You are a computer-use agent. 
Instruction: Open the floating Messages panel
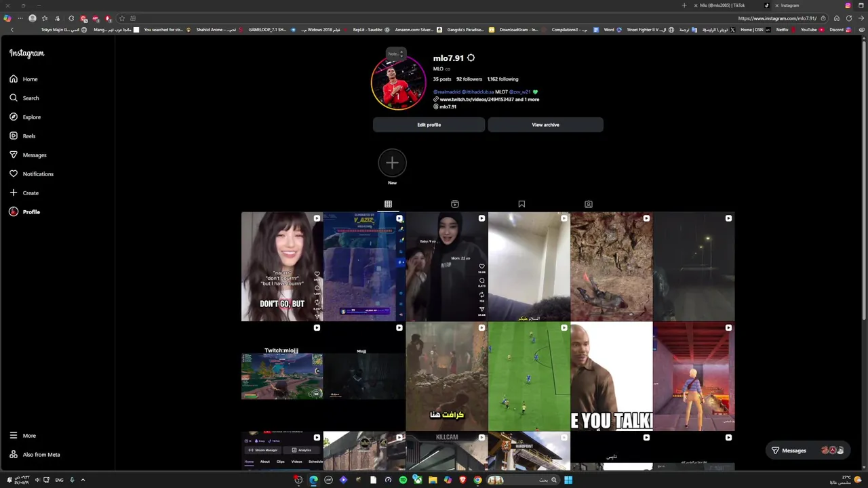pos(807,450)
